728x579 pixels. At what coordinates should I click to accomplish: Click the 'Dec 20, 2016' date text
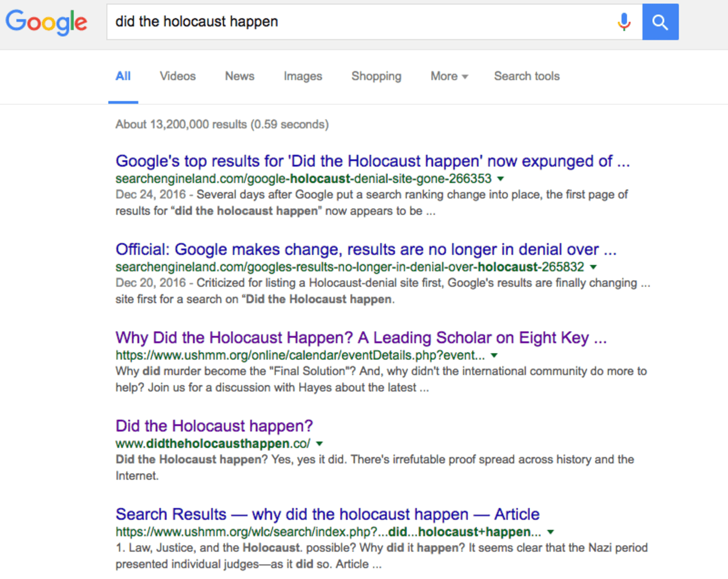(150, 283)
